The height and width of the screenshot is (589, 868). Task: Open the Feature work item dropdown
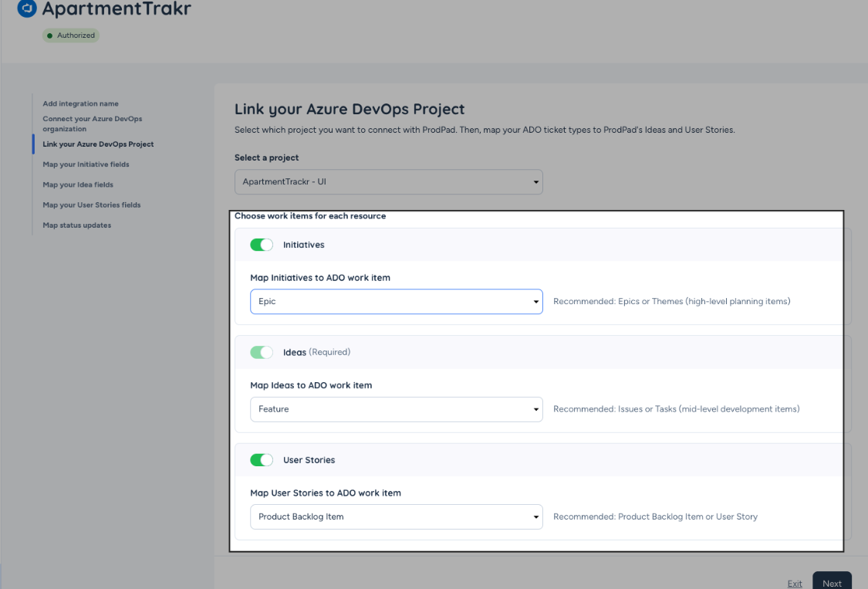pos(397,409)
